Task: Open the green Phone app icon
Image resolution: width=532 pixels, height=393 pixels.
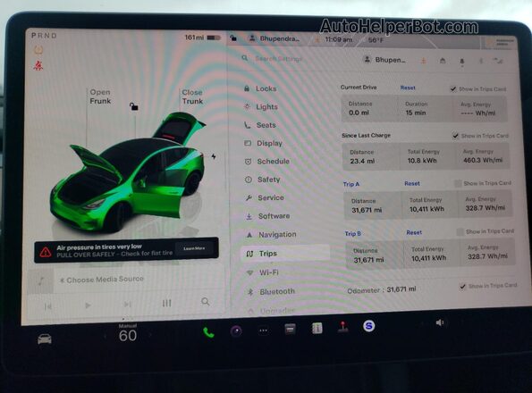Action: [208, 332]
